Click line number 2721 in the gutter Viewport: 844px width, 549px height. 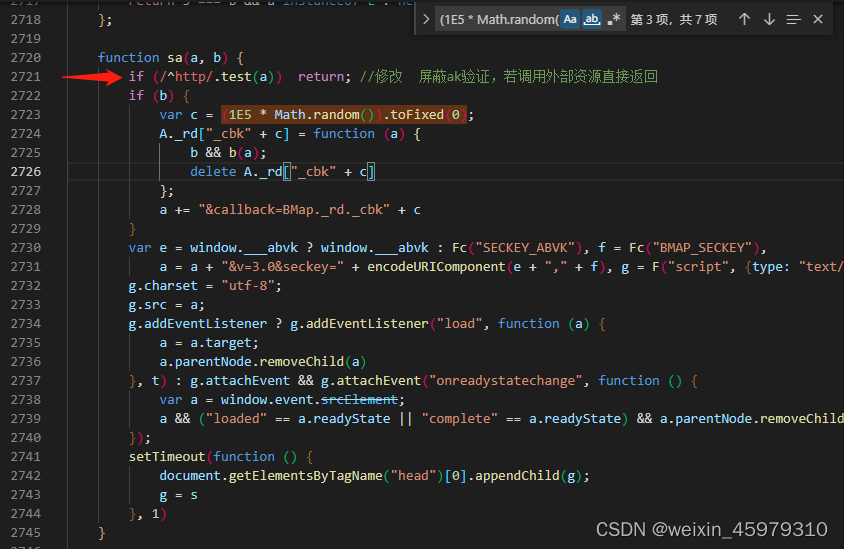[x=26, y=76]
